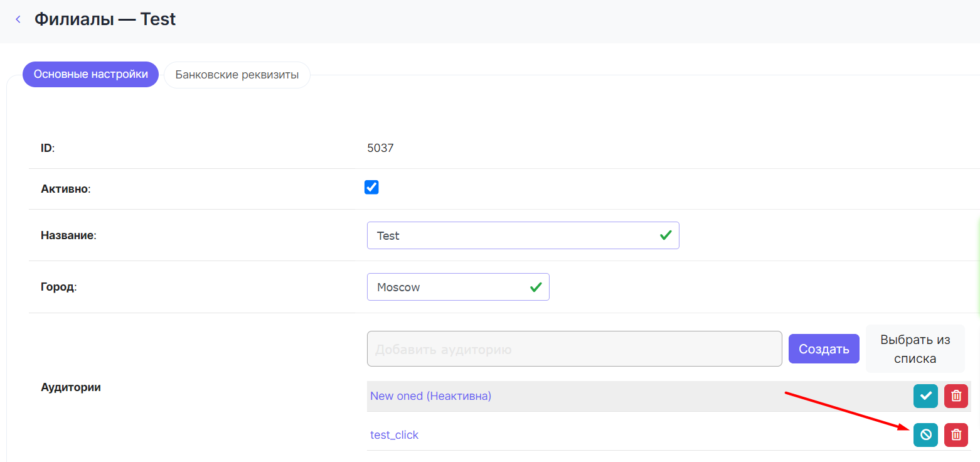Focus the Город field containing Moscow

(x=445, y=287)
